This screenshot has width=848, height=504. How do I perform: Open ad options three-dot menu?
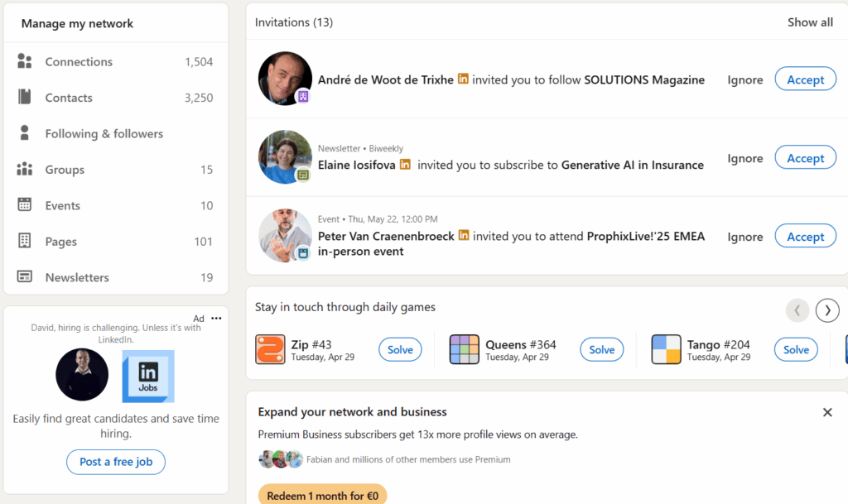pos(216,318)
